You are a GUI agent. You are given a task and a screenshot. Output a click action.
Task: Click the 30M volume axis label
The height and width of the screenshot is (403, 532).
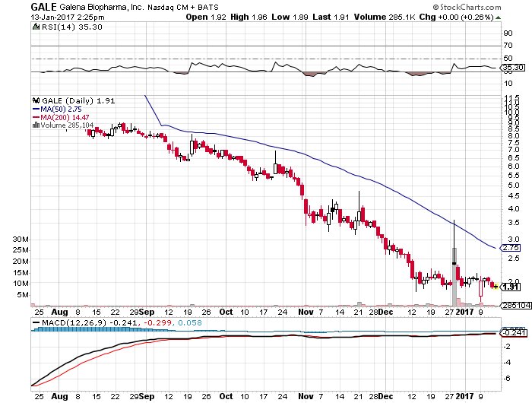point(21,240)
